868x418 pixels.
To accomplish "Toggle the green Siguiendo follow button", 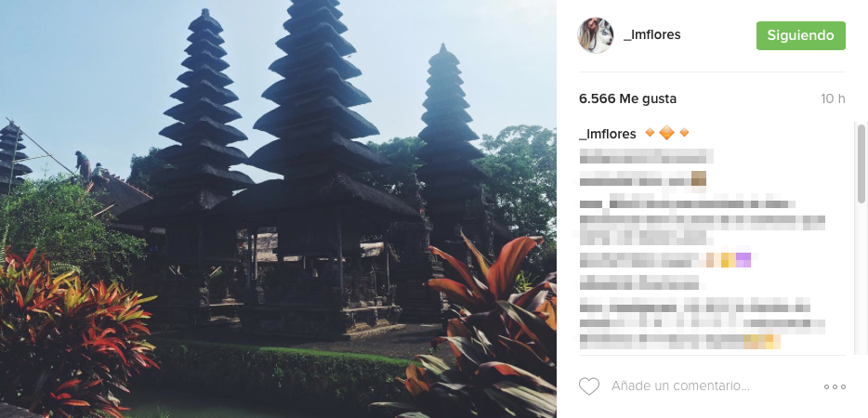I will coord(800,35).
